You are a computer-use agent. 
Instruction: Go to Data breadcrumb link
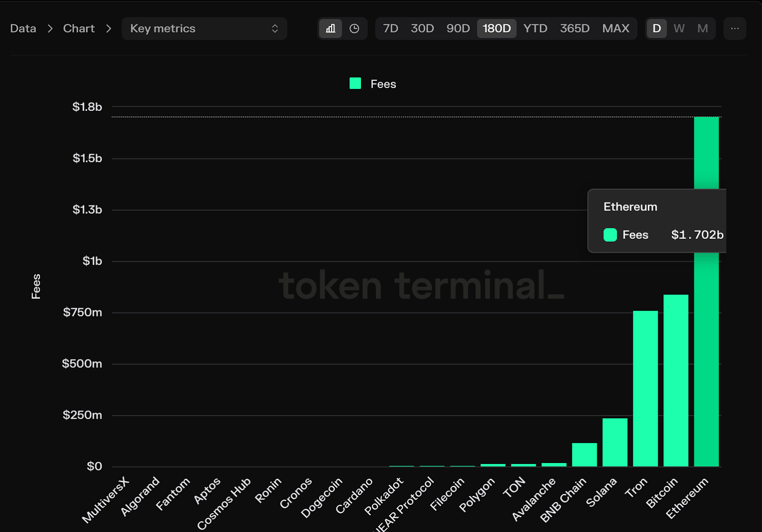(x=23, y=29)
